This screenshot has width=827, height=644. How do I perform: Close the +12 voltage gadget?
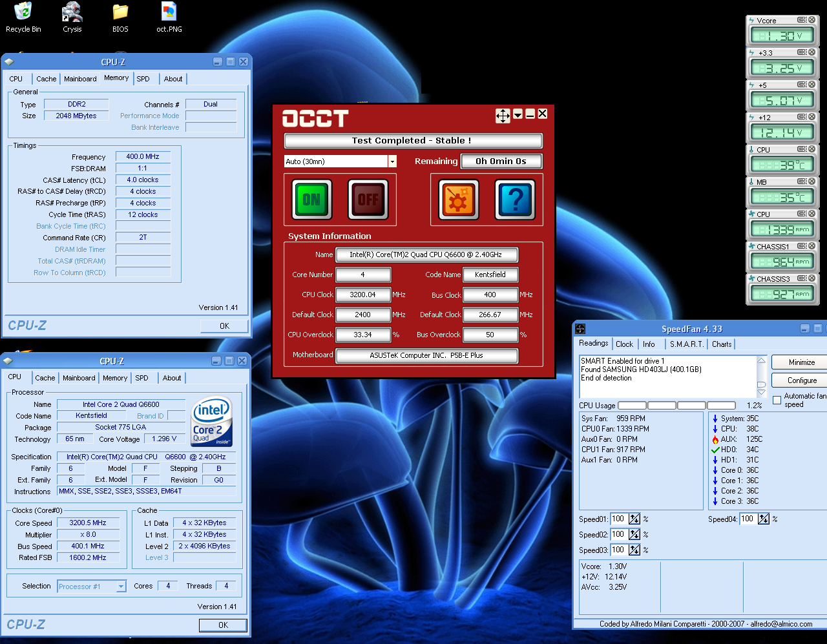(x=812, y=117)
